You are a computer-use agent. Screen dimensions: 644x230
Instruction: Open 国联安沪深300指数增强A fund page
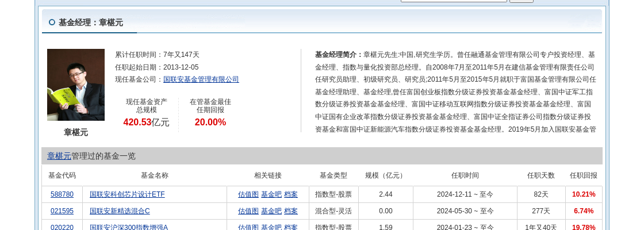tap(129, 227)
